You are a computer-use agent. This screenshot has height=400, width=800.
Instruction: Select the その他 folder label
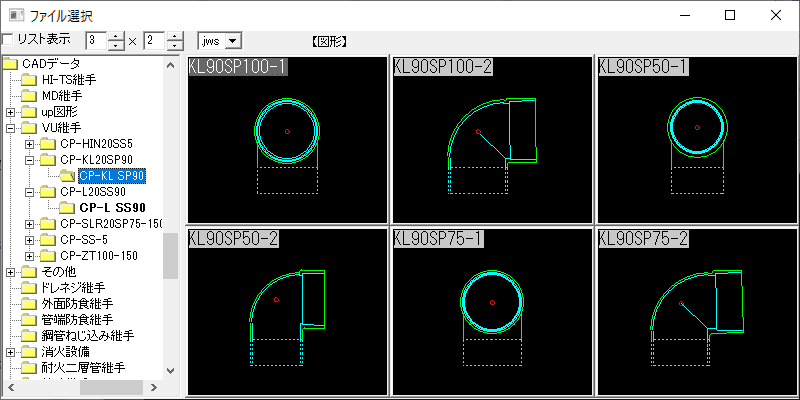point(59,271)
